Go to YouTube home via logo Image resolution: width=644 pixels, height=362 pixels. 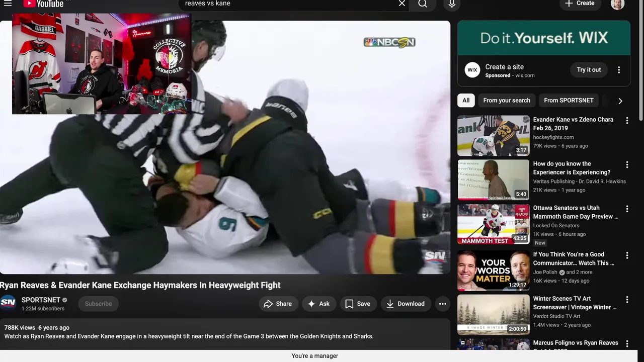coord(43,4)
